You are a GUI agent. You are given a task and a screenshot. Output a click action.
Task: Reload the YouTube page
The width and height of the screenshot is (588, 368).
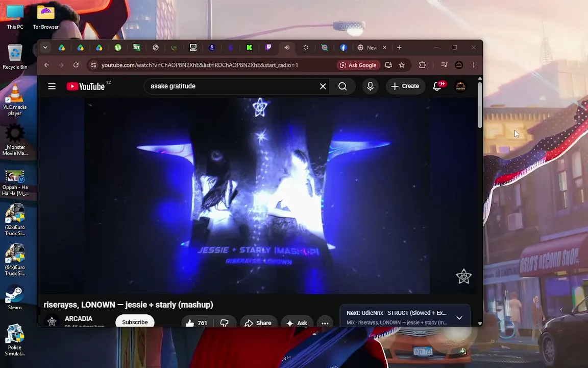(x=76, y=65)
